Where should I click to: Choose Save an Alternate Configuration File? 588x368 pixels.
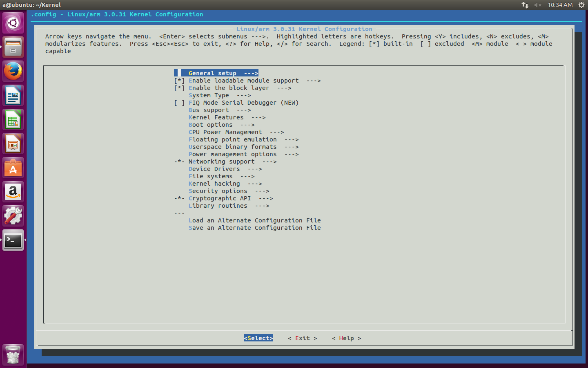point(254,228)
